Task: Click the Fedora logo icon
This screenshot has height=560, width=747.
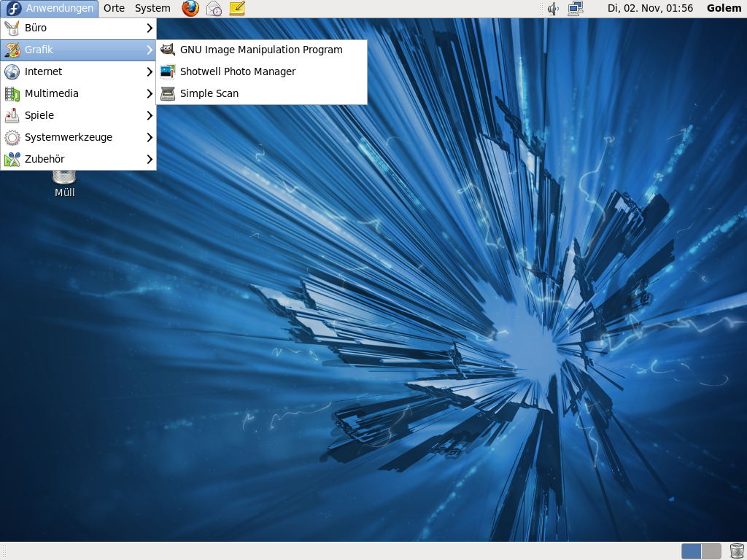Action: point(13,9)
